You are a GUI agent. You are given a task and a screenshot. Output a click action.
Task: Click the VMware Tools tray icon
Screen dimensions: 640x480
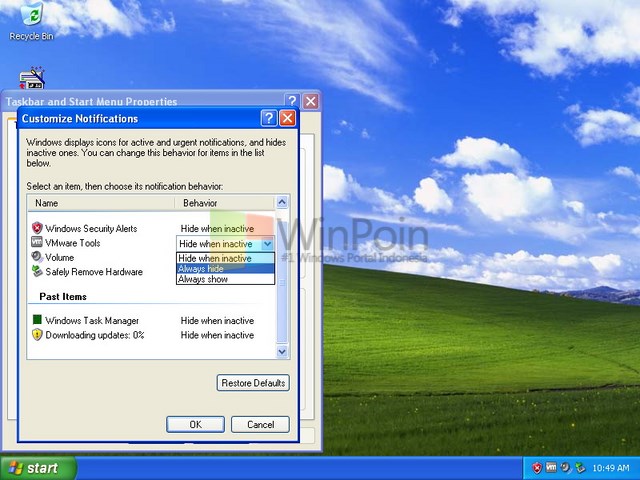pos(551,467)
